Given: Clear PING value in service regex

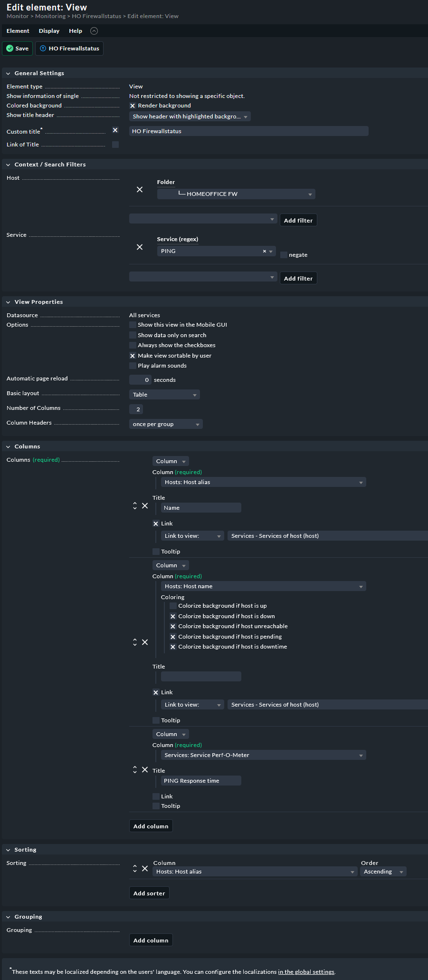Looking at the screenshot, I should 265,251.
